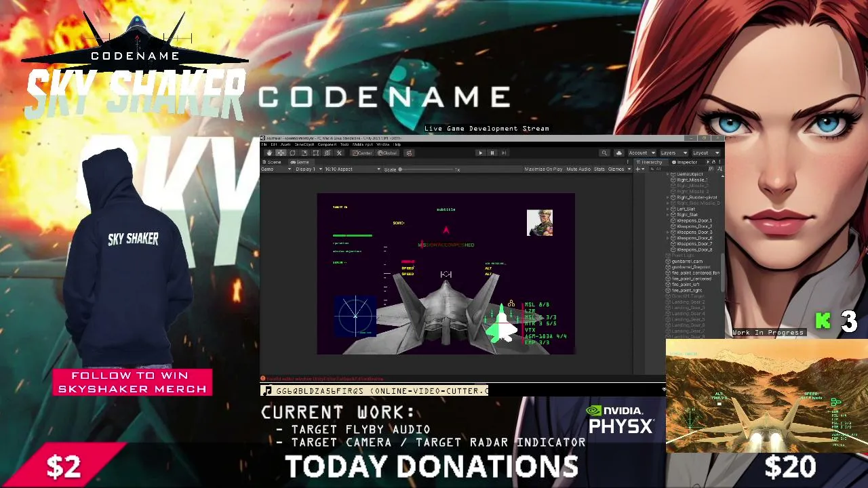Switch to the Hierarchy tab
868x488 pixels.
(649, 162)
